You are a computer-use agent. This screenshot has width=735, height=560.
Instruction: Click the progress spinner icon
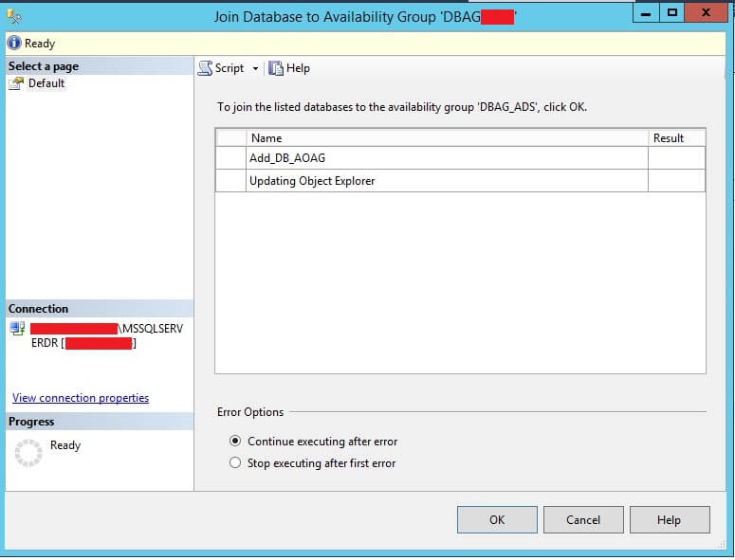coord(28,453)
